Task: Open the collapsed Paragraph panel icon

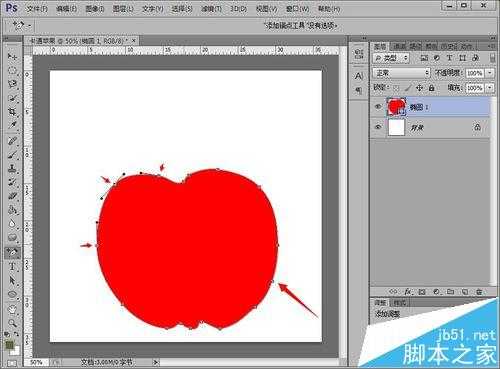Action: point(359,90)
